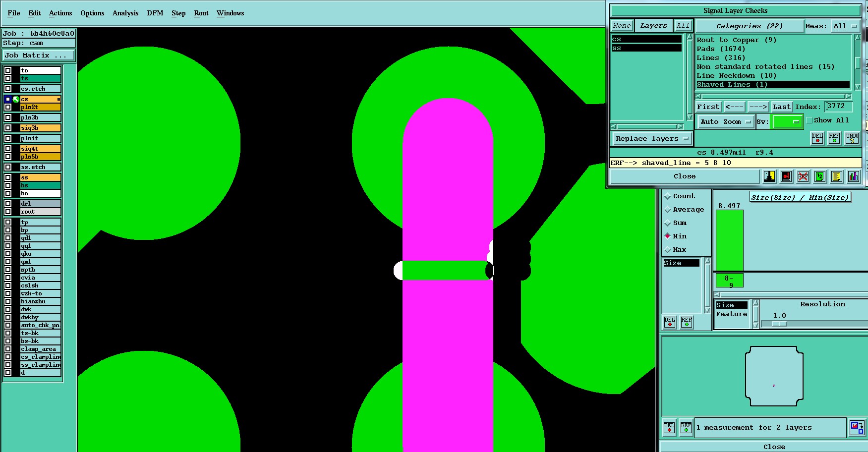This screenshot has height=452, width=868.
Task: Open the Meas All dropdown
Action: tap(845, 26)
